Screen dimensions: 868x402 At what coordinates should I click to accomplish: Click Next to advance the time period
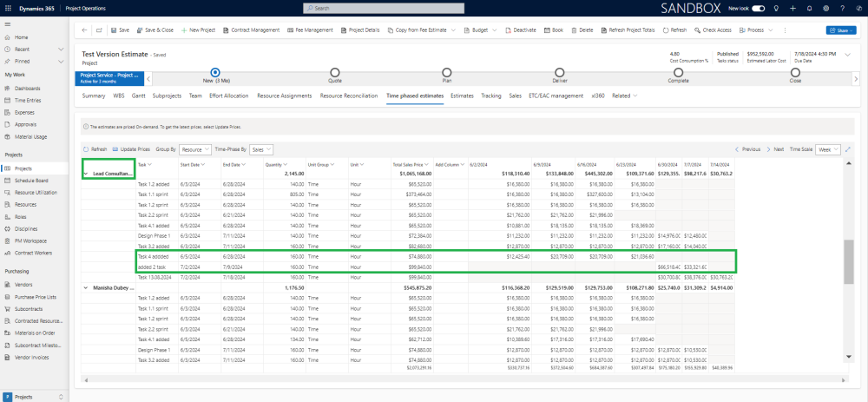click(x=776, y=149)
